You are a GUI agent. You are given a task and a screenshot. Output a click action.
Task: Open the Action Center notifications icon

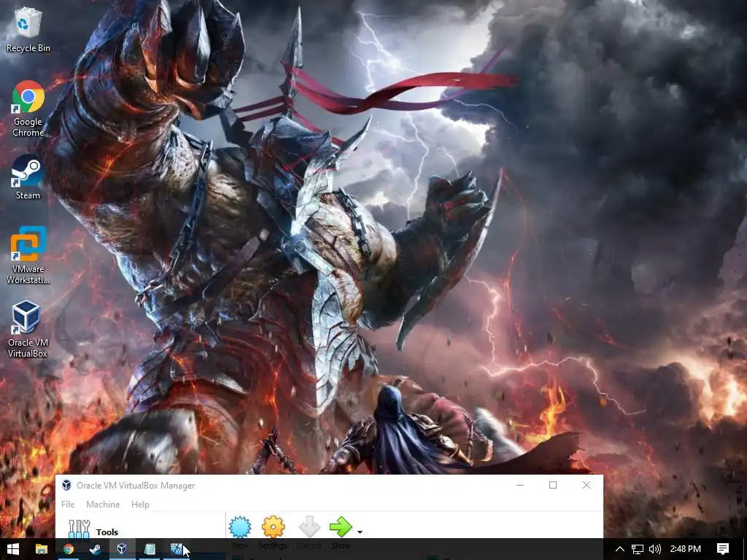tap(723, 549)
